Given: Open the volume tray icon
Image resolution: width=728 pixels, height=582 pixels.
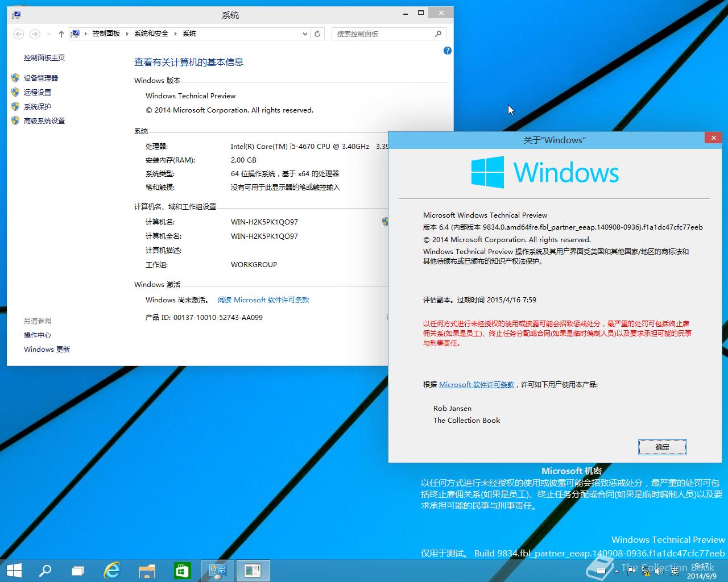Looking at the screenshot, I should pyautogui.click(x=659, y=571).
